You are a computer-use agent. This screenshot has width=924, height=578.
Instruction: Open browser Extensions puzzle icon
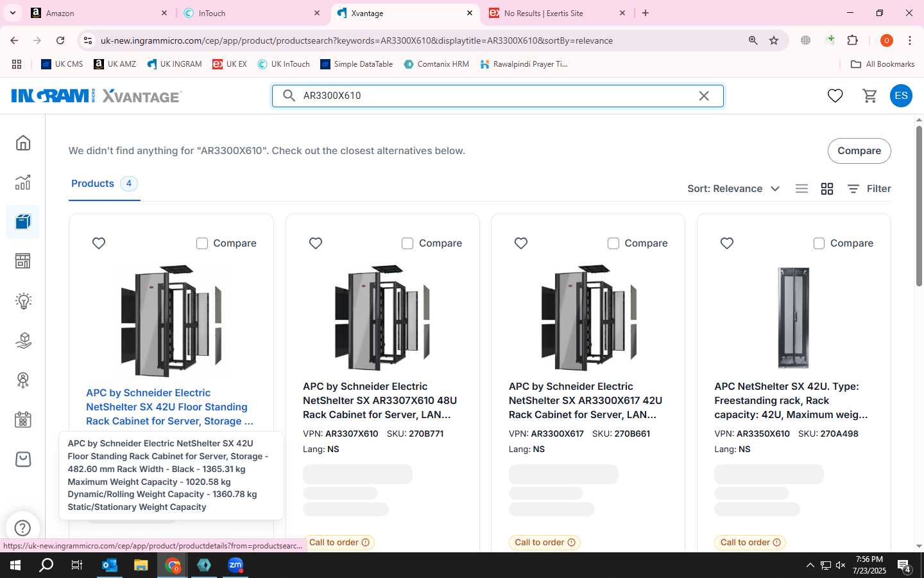852,40
